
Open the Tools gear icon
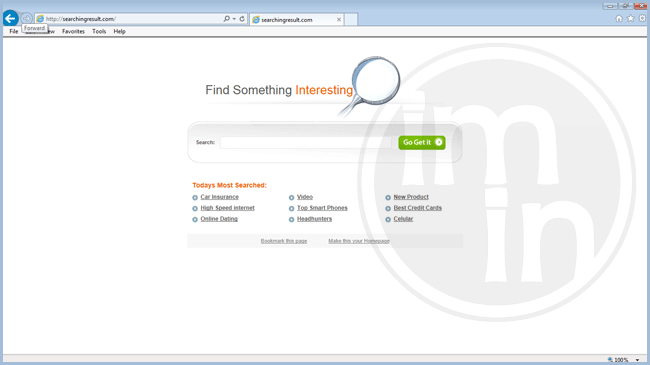[x=642, y=18]
